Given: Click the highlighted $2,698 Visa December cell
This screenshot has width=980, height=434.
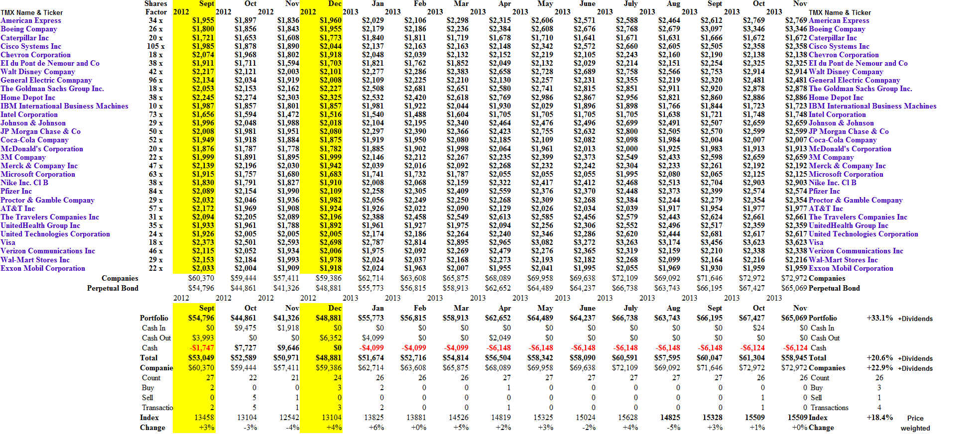Looking at the screenshot, I should point(330,242).
